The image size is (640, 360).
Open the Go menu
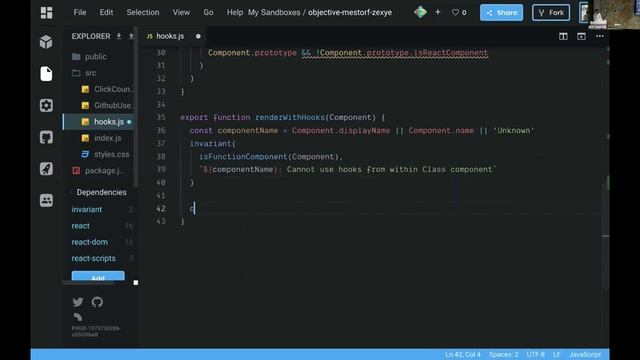pyautogui.click(x=208, y=12)
